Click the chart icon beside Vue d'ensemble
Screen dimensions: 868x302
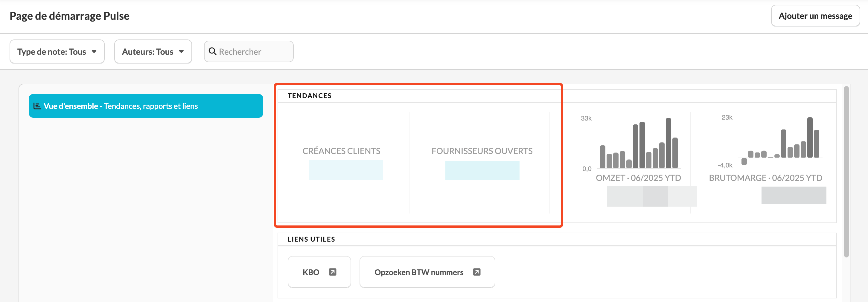pos(37,106)
